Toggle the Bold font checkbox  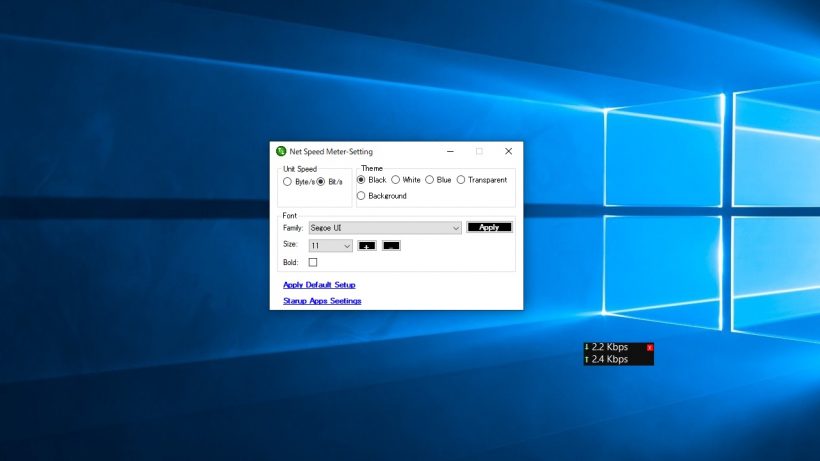313,262
